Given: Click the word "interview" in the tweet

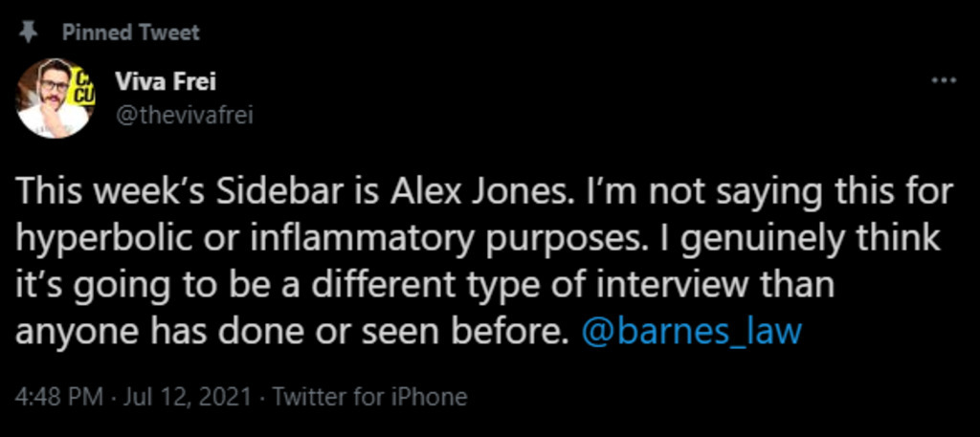Looking at the screenshot, I should point(651,284).
